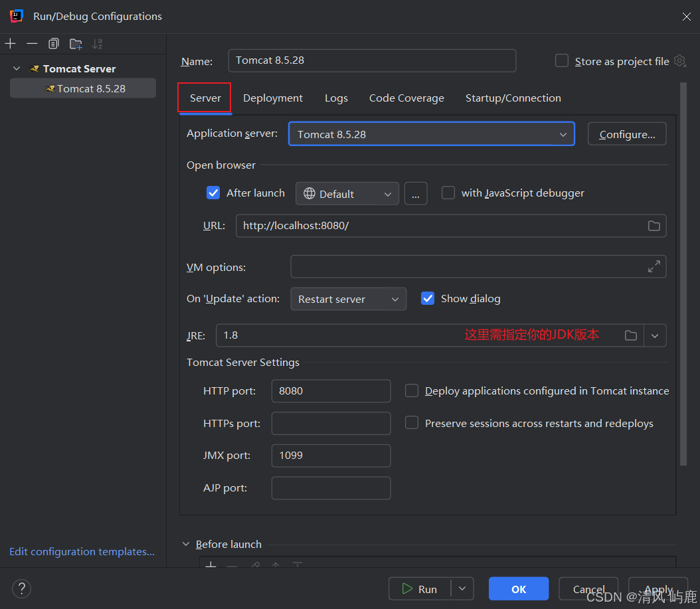Sort configurations alphabetically
Image resolution: width=700 pixels, height=609 pixels.
tap(98, 44)
